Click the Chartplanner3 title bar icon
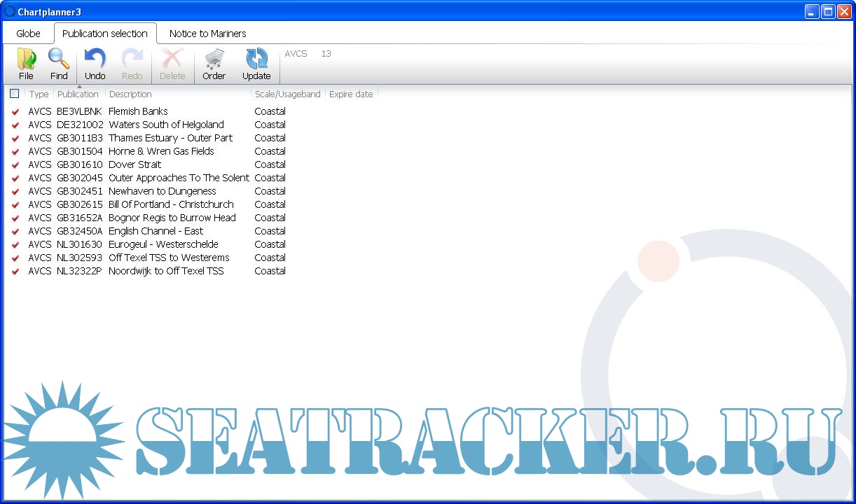Screen dimensions: 856x504 click(x=10, y=11)
